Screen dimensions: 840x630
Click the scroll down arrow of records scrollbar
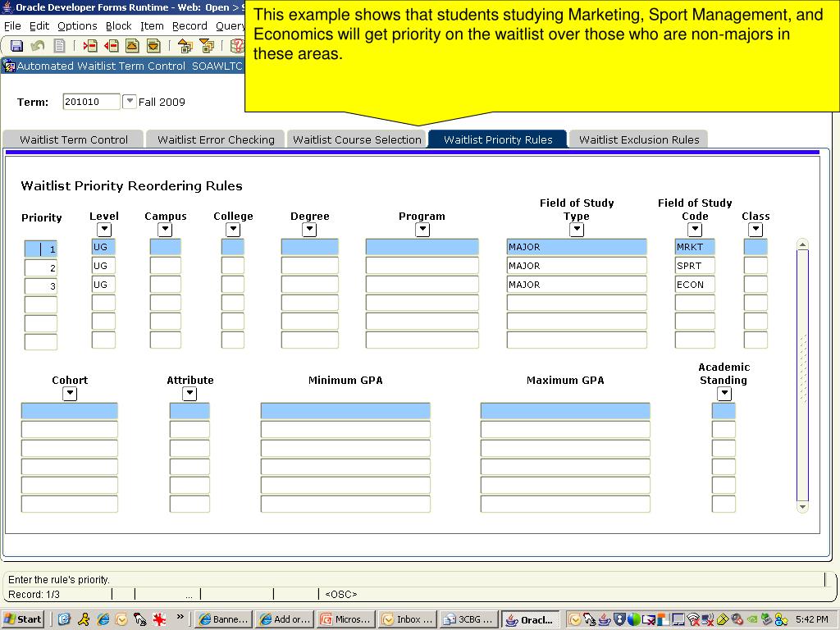click(802, 507)
